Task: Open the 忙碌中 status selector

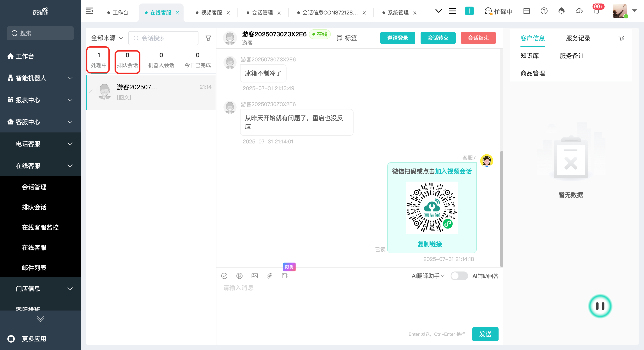Action: (x=498, y=12)
